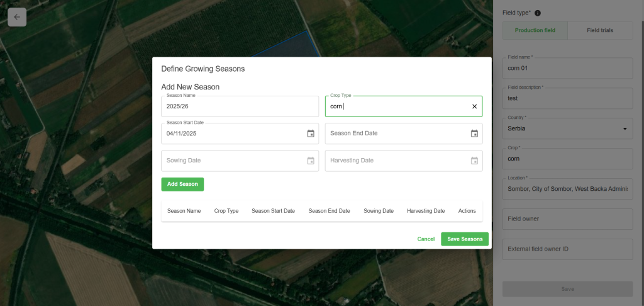Screen dimensions: 644x306
Task: Open Harvesting Date calendar icon
Action: 474,161
